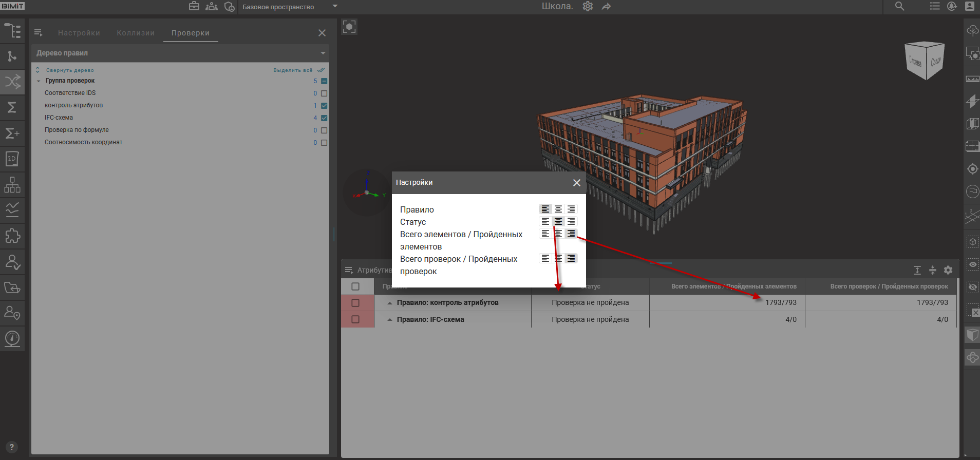Click the Выделить всё link
The width and height of the screenshot is (980, 460).
pos(293,70)
